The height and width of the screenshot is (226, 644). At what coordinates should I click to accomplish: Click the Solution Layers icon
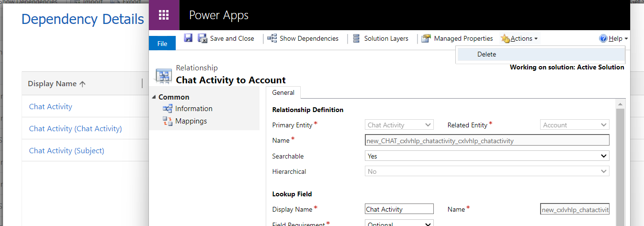pos(356,38)
